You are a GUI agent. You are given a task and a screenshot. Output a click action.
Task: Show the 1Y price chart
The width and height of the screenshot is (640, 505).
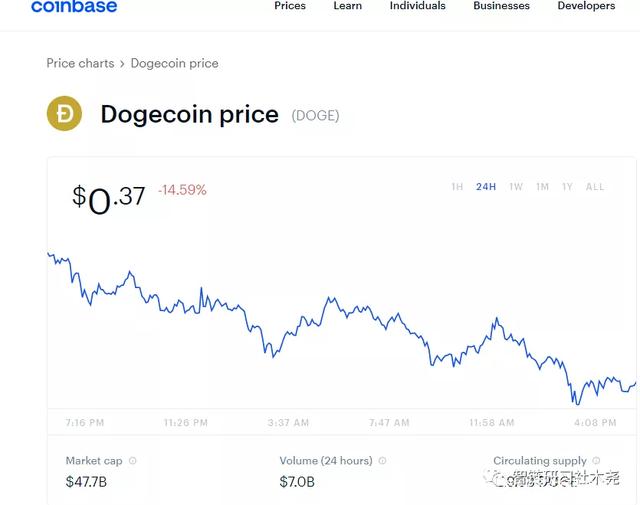click(x=568, y=187)
